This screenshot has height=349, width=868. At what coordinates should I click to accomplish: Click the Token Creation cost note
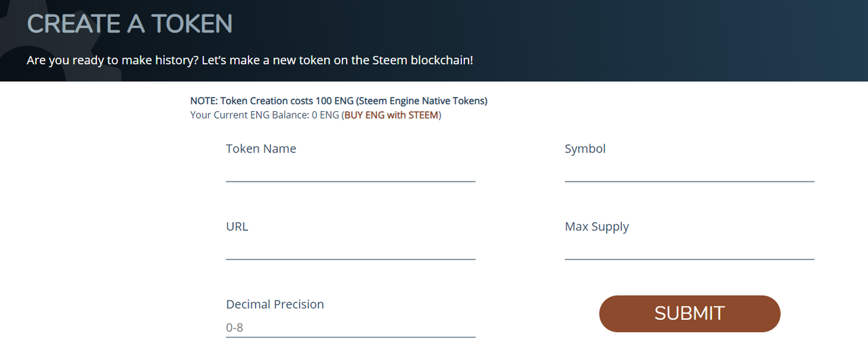338,101
